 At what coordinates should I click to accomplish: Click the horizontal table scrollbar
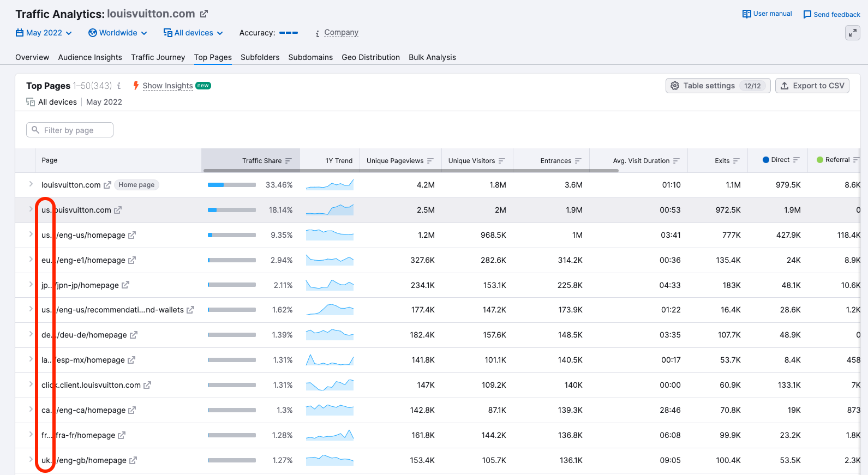[x=411, y=171]
